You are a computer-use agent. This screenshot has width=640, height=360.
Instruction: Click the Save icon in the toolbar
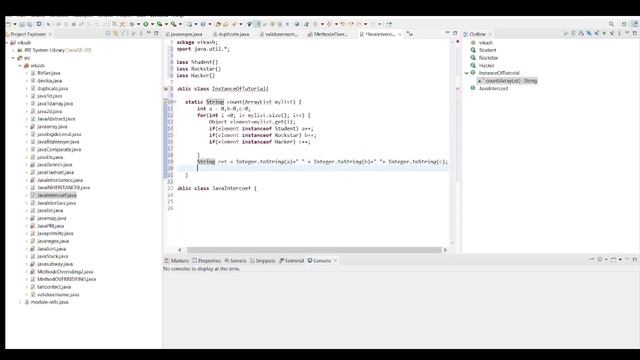(x=22, y=24)
